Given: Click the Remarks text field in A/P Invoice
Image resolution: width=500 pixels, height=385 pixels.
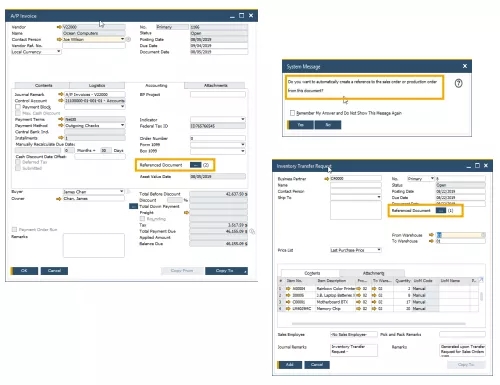Looking at the screenshot, I should (94, 245).
